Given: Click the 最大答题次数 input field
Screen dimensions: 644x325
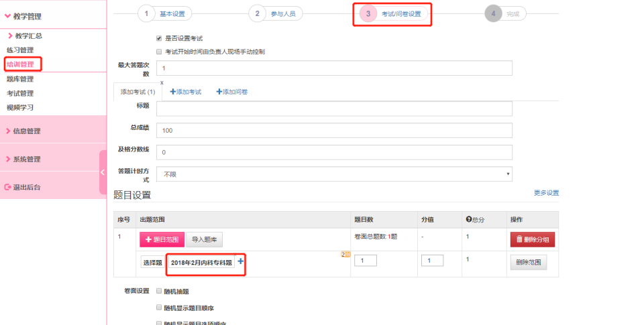Looking at the screenshot, I should 334,68.
